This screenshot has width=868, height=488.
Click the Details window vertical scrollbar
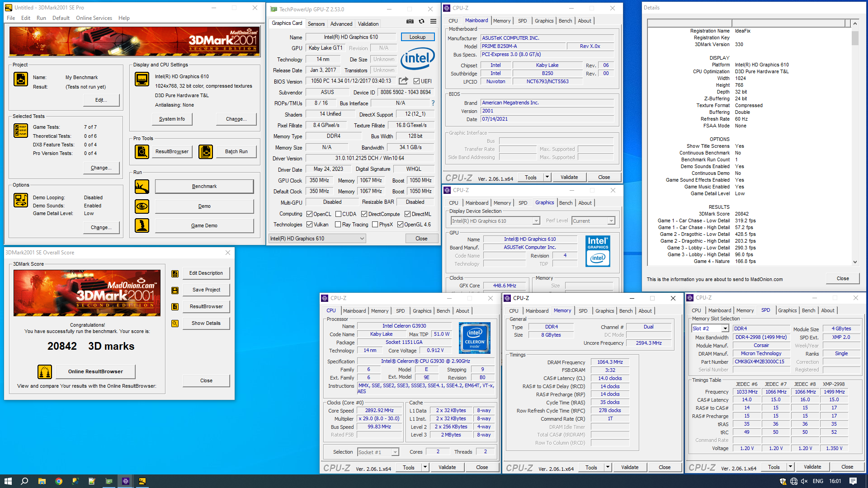click(855, 142)
